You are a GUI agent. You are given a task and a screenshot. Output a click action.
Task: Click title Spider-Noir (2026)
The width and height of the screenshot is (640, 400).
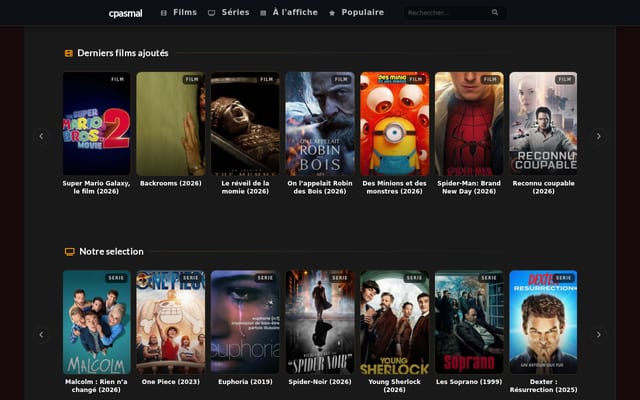(320, 382)
